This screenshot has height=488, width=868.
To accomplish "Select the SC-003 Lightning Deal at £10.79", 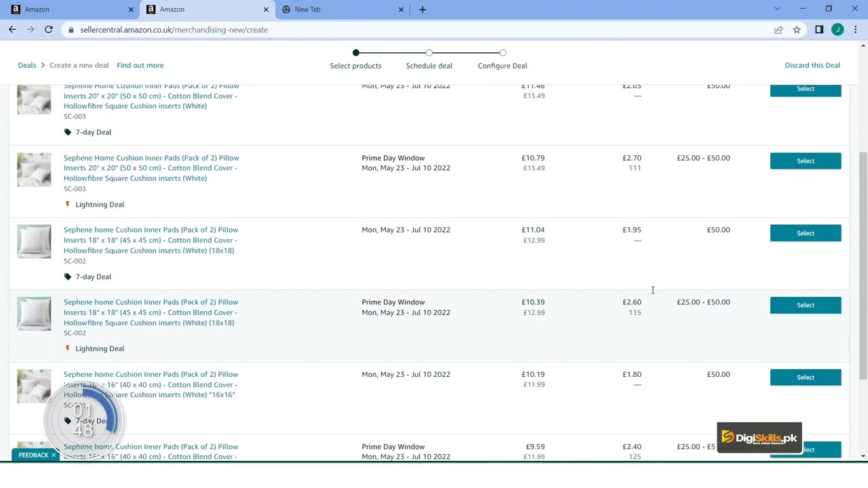I will pyautogui.click(x=806, y=161).
